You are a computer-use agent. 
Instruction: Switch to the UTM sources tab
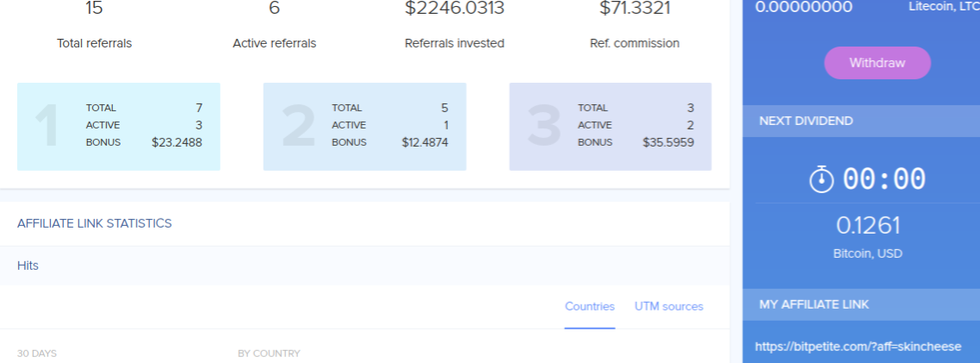(669, 307)
